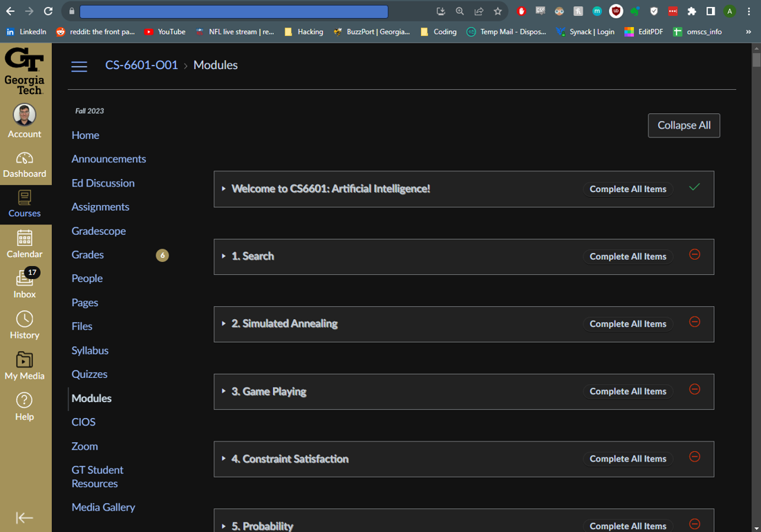Open the History panel icon
This screenshot has height=532, width=761.
point(25,325)
